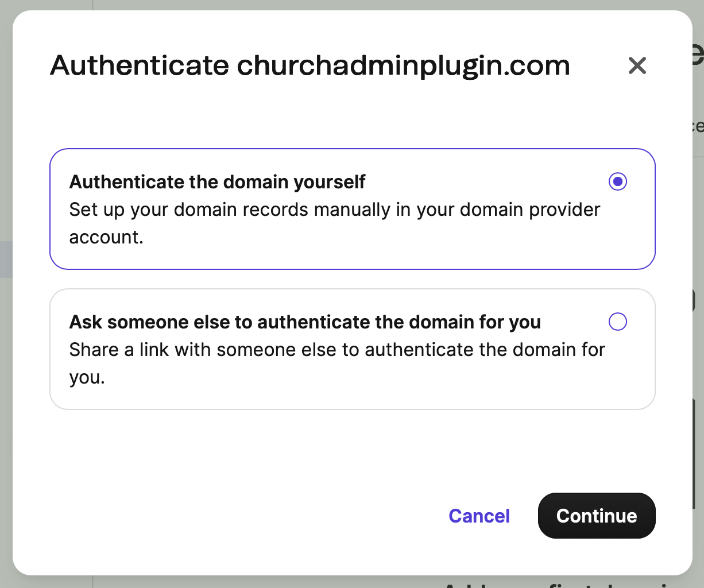
Task: Select the "Ask someone else" radio button
Action: click(x=618, y=322)
